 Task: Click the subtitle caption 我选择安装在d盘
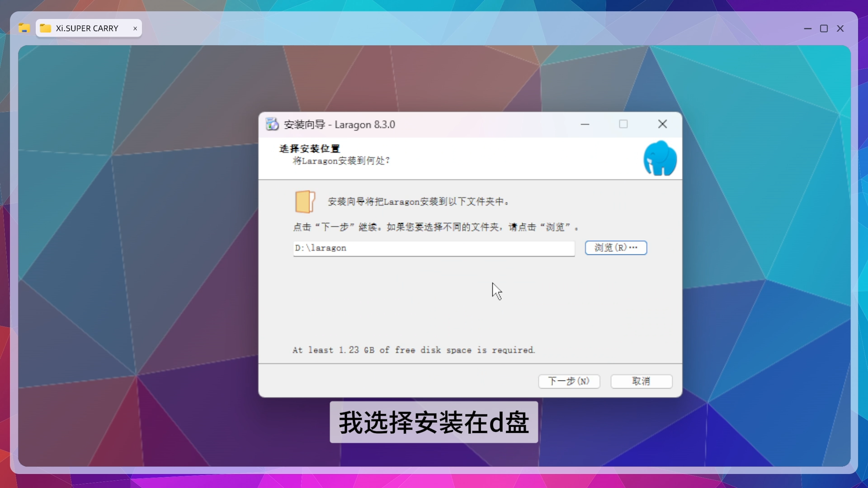coord(434,422)
